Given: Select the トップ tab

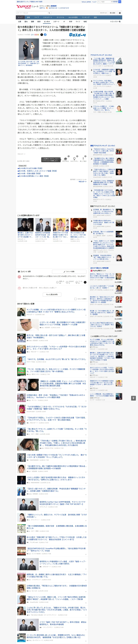Looking at the screenshot, I should pos(20,17).
